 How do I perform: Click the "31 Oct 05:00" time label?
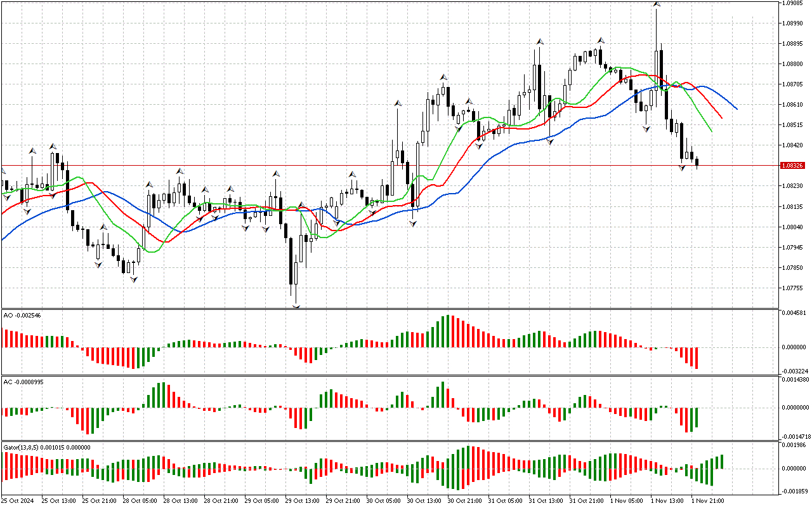pyautogui.click(x=504, y=501)
